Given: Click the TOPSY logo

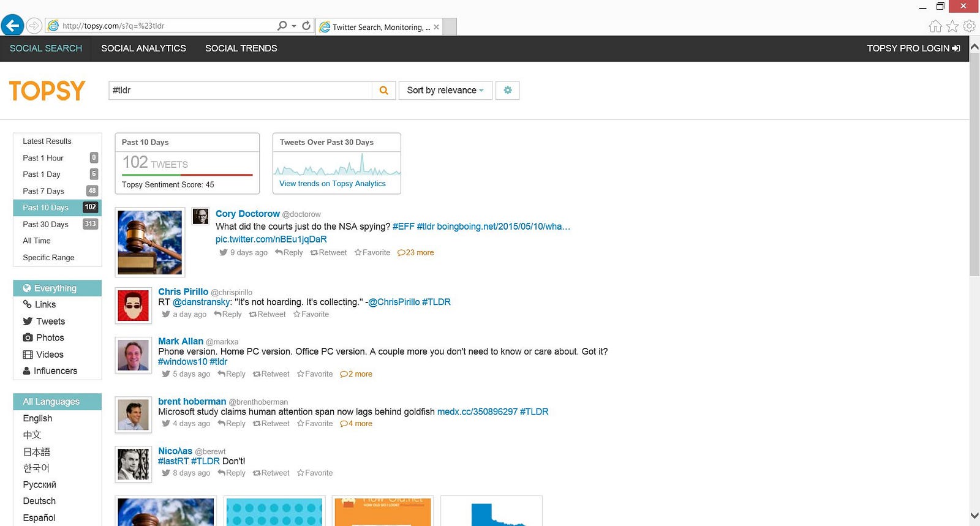Looking at the screenshot, I should click(x=47, y=91).
